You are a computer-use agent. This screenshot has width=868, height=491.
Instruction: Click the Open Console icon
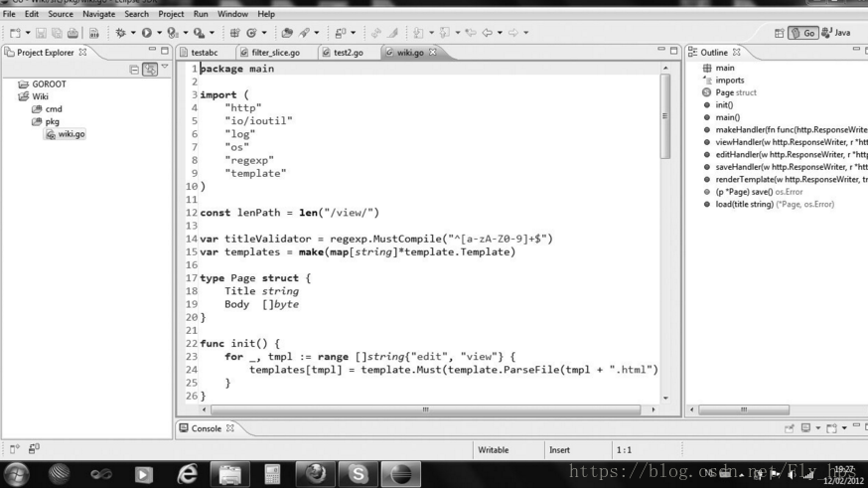[x=831, y=427]
